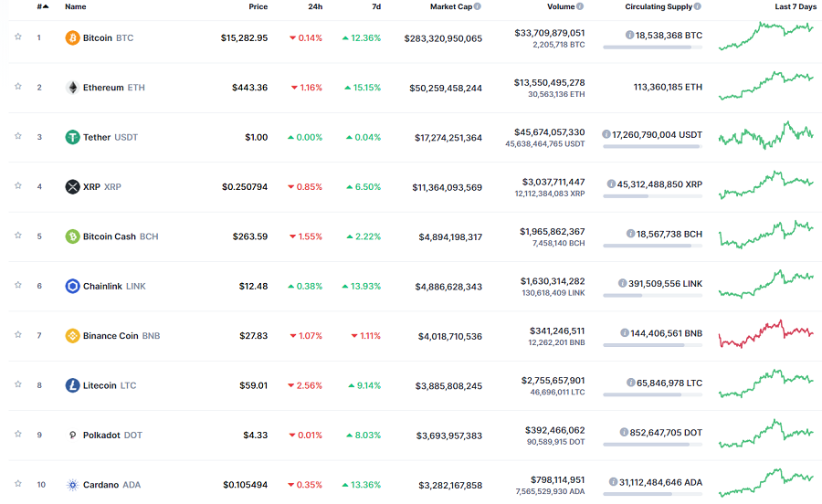
Task: Click the Litecoin blue logo
Action: pyautogui.click(x=72, y=385)
